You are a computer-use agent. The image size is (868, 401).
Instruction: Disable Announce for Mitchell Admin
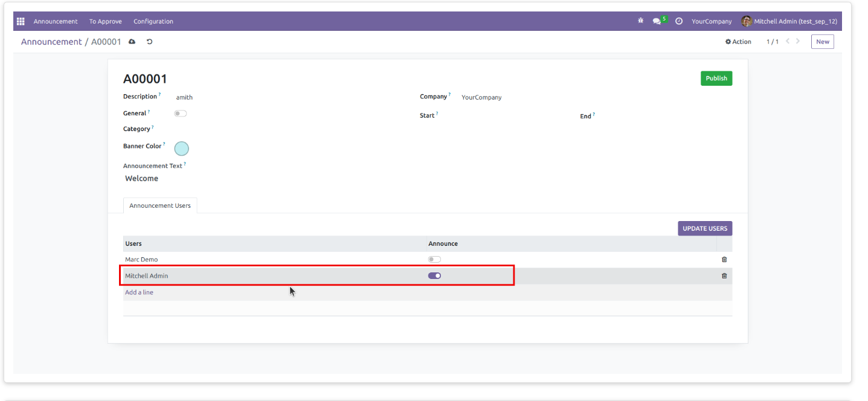[434, 276]
